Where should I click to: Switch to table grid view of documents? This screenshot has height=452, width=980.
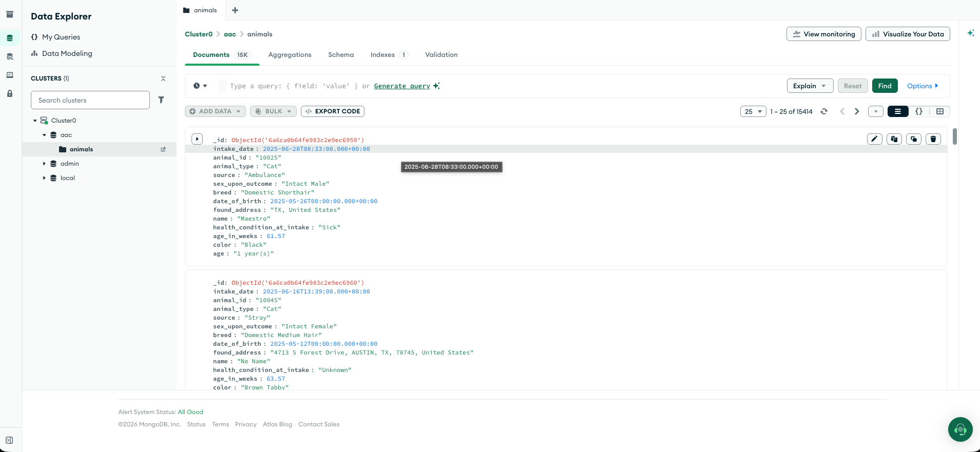point(940,111)
